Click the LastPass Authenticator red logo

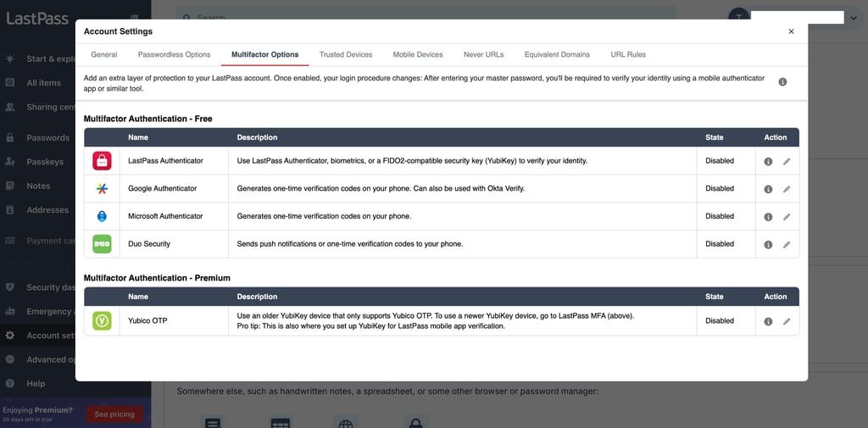click(x=102, y=161)
